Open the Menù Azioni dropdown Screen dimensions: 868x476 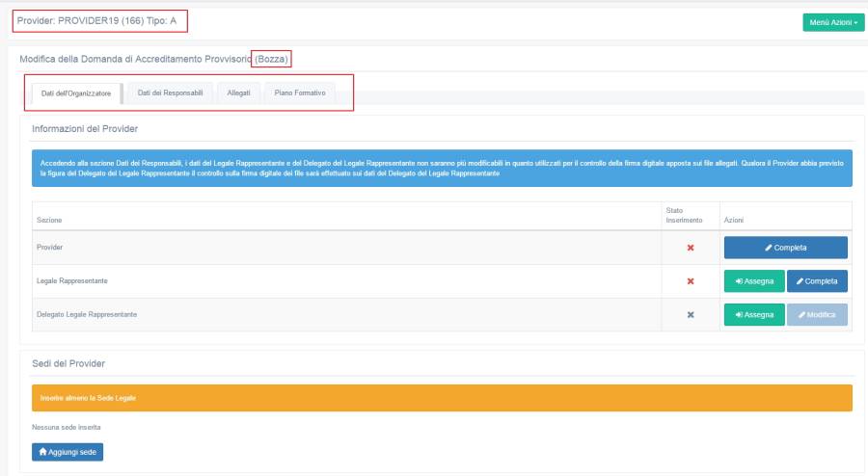click(833, 22)
